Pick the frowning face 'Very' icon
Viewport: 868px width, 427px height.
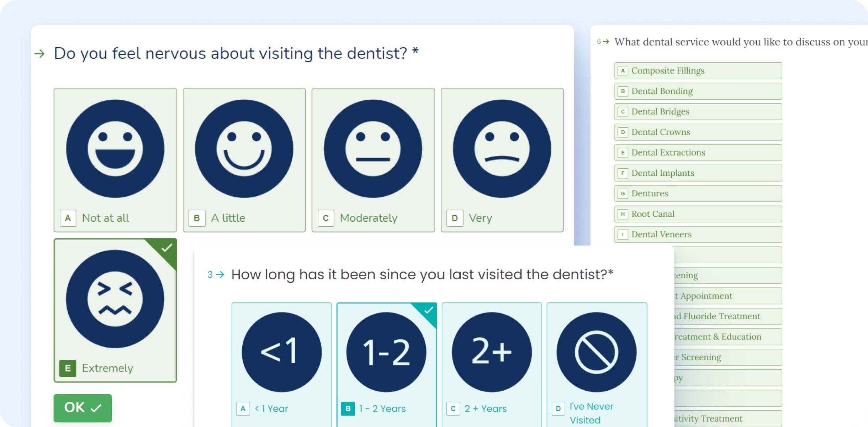coord(502,149)
